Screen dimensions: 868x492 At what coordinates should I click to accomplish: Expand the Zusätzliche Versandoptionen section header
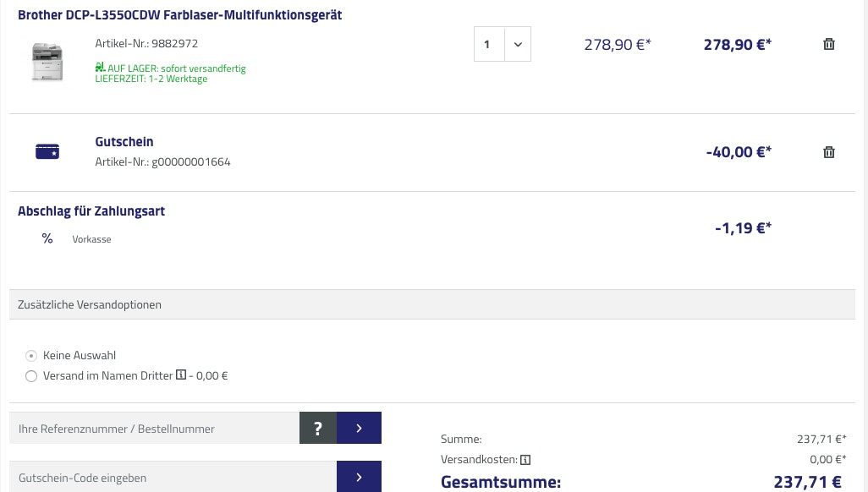click(x=432, y=304)
